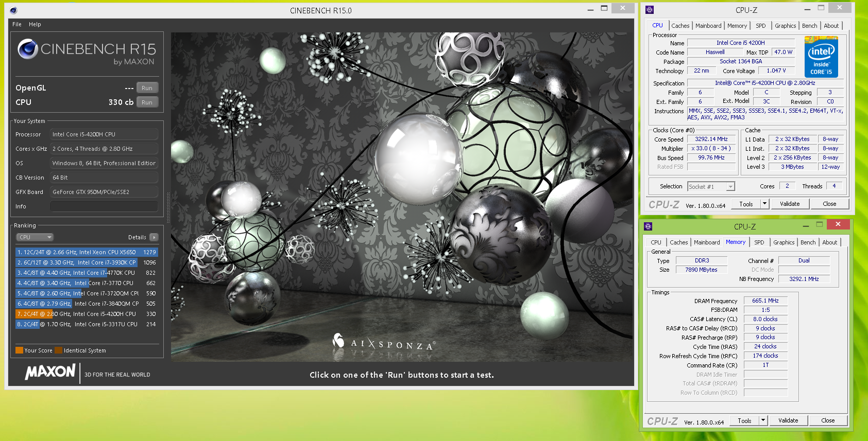Select the i5-3317U ranking row
The height and width of the screenshot is (441, 868).
(87, 324)
